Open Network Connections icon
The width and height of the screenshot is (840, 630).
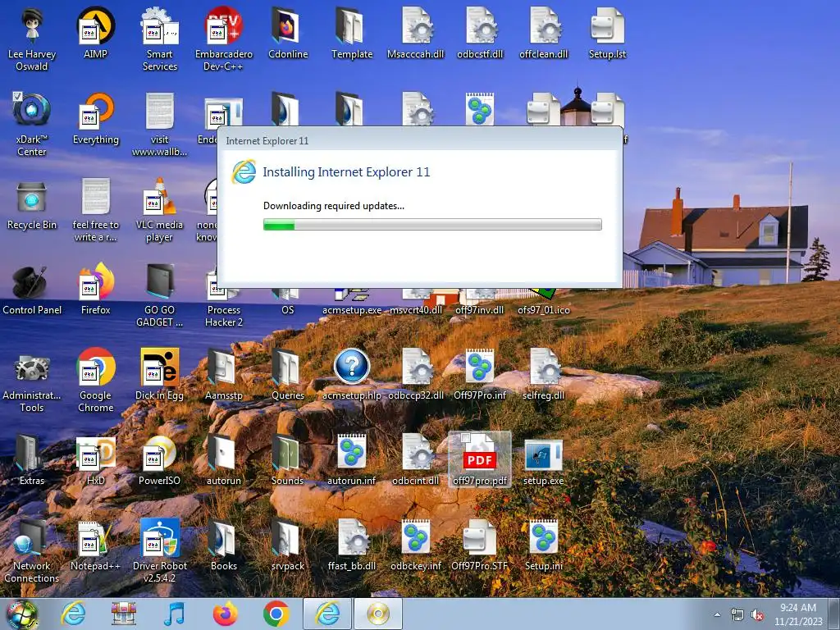click(x=32, y=552)
